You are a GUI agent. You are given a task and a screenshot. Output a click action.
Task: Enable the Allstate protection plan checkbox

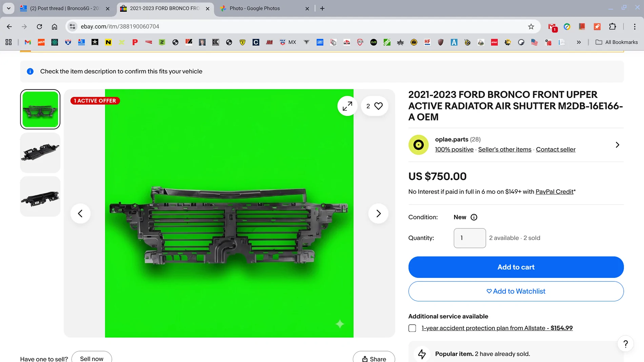pos(412,328)
